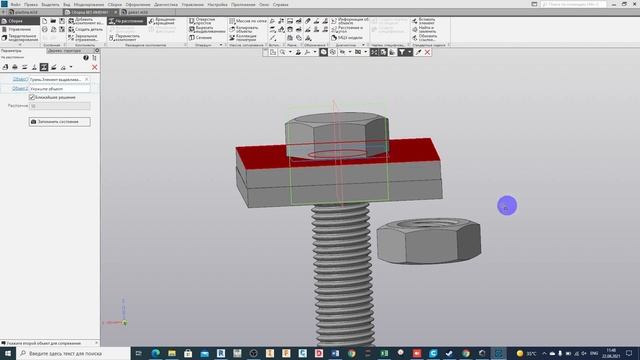This screenshot has height=360, width=640.
Task: Open 'Отверстие простое' command
Action: pyautogui.click(x=202, y=21)
